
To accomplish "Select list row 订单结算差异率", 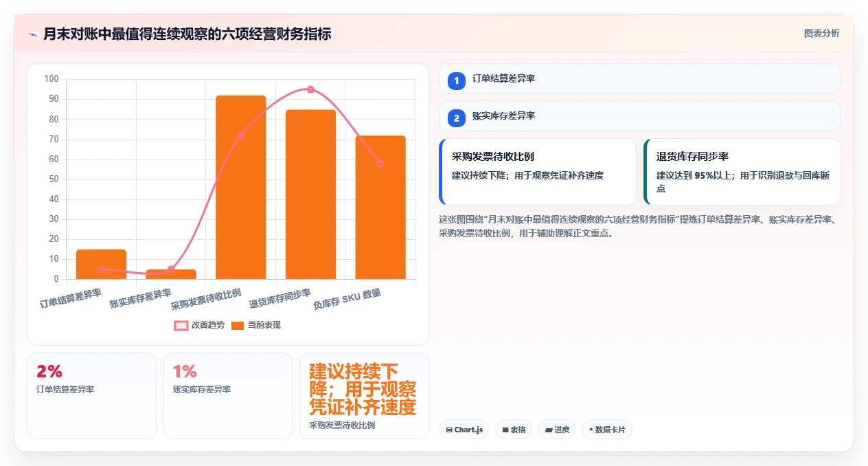I will (640, 78).
